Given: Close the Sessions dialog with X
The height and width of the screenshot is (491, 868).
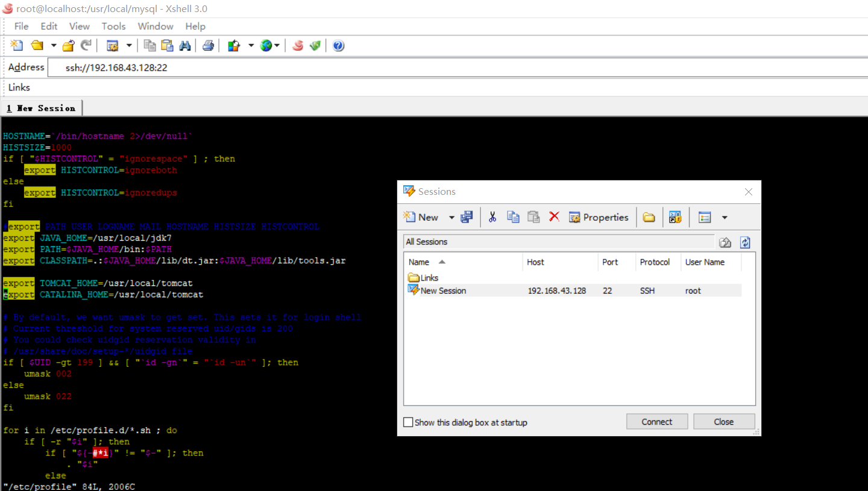Looking at the screenshot, I should pos(749,192).
